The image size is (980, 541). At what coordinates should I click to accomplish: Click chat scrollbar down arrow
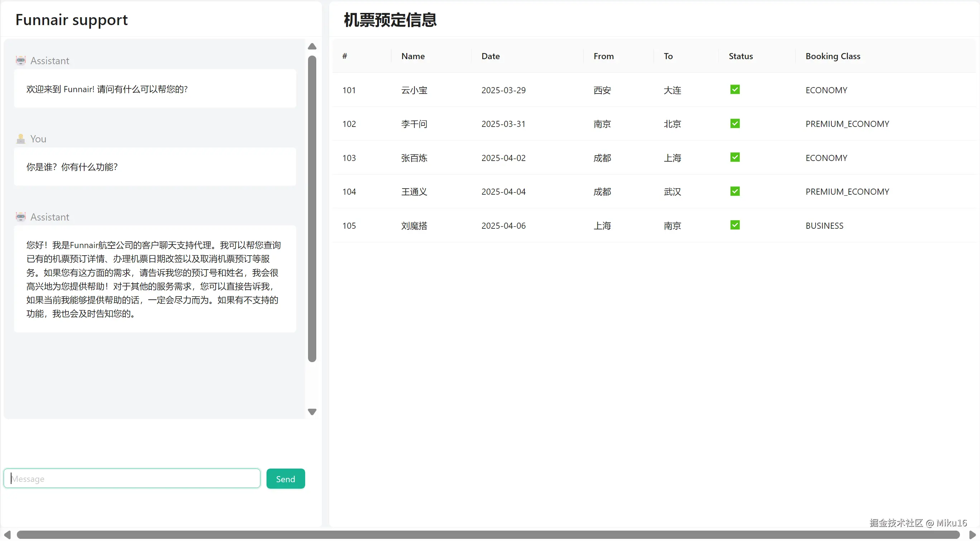click(x=312, y=412)
